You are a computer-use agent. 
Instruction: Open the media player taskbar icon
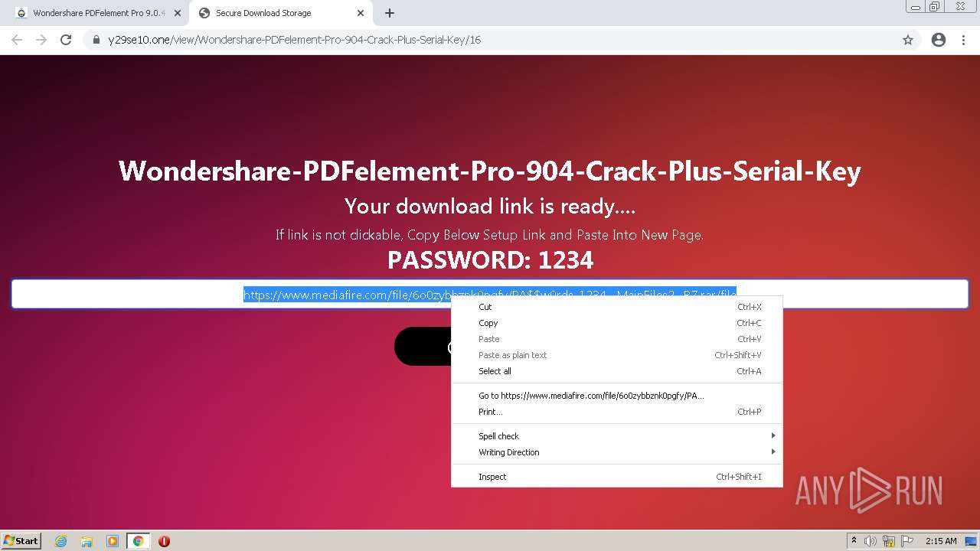point(113,541)
